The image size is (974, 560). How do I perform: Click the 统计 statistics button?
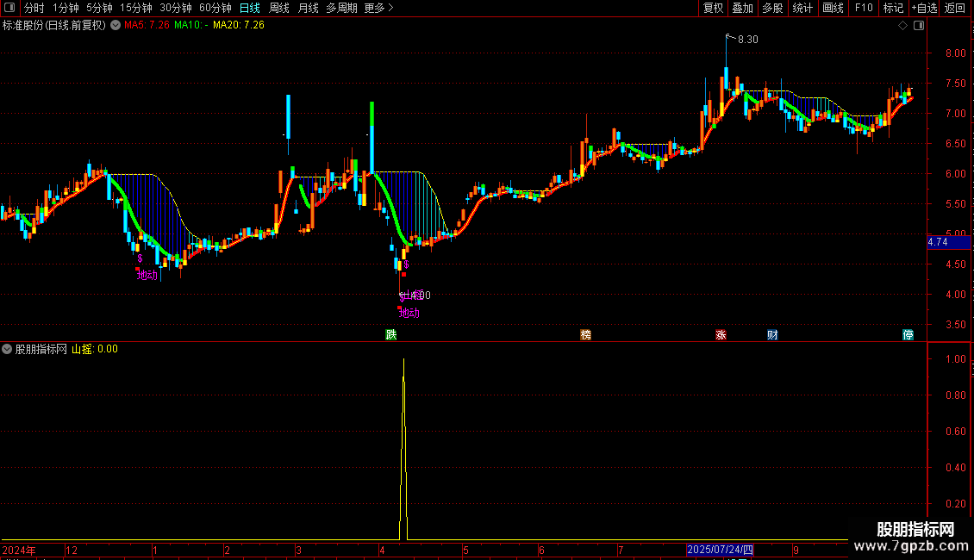[x=802, y=8]
